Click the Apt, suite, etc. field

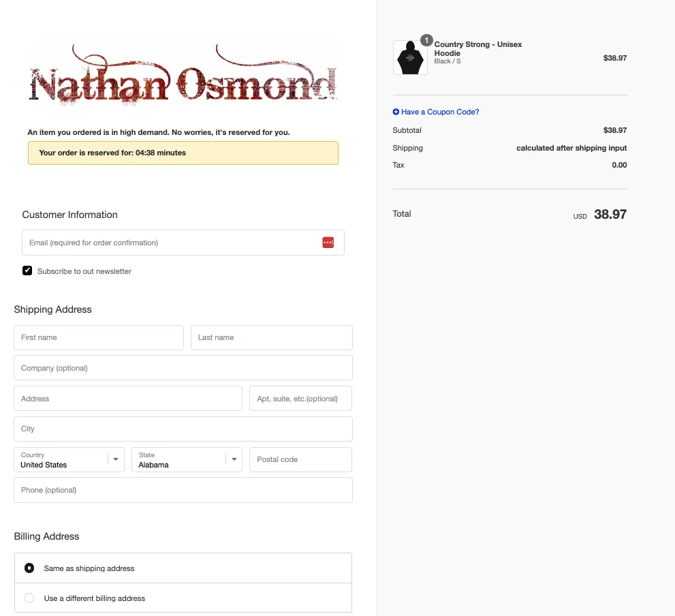pos(300,399)
